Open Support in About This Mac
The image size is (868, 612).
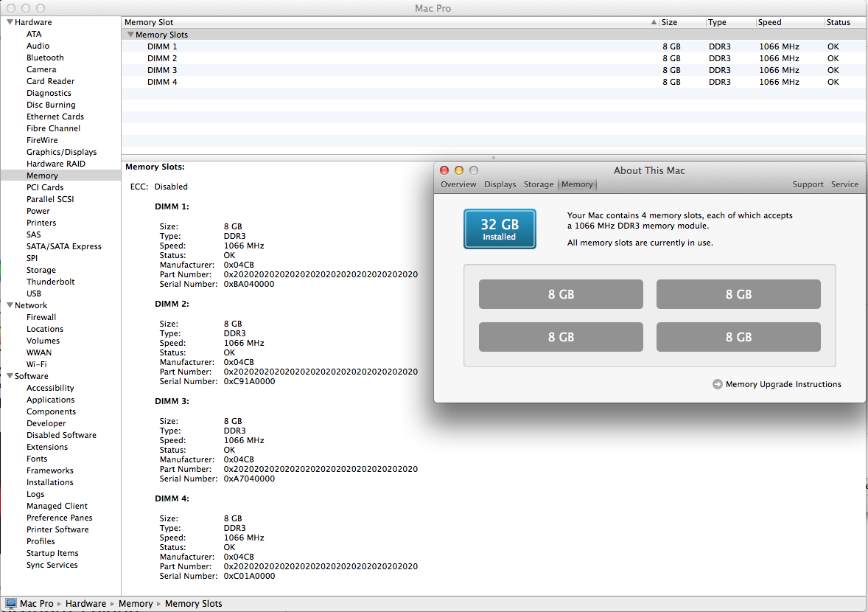click(808, 184)
